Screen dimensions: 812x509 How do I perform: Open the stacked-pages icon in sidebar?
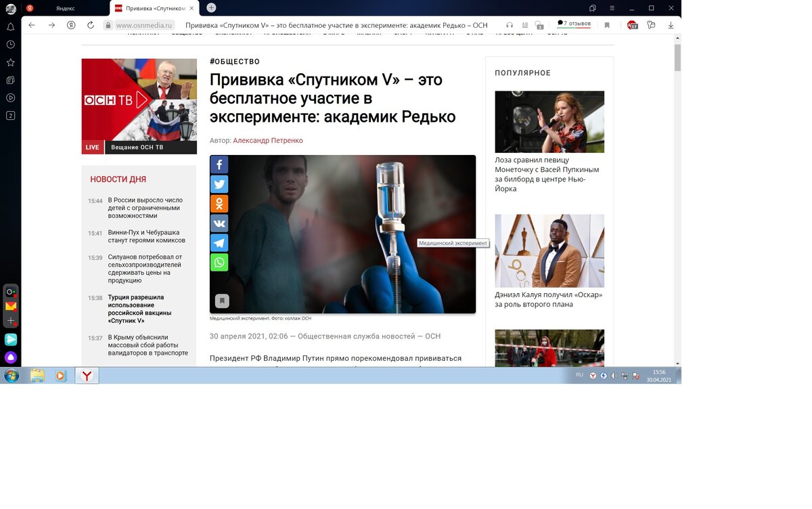tap(11, 80)
